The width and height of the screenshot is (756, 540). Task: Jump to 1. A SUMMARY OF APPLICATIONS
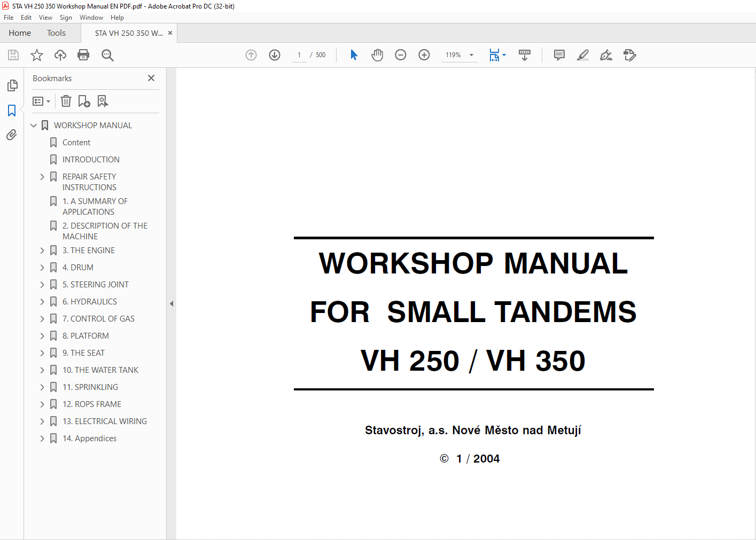[x=95, y=207]
